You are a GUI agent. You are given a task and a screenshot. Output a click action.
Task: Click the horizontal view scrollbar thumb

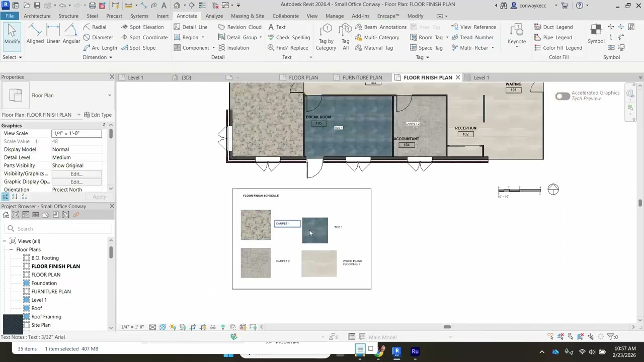tap(447, 327)
